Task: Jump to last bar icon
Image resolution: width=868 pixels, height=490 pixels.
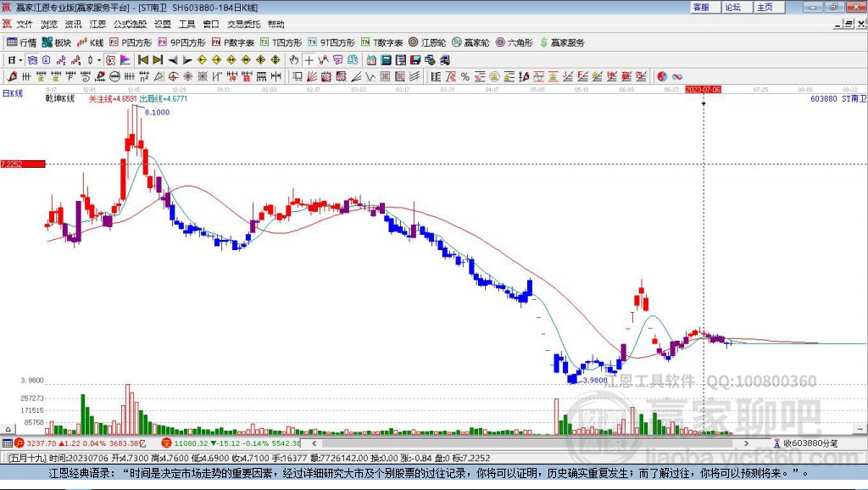Action: point(158,60)
